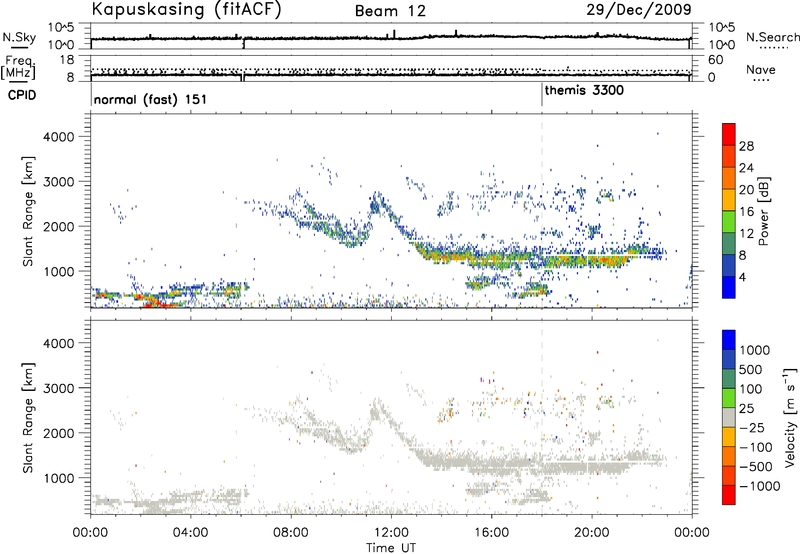Image resolution: width=800 pixels, height=554 pixels.
Task: Click the '18' tick of the frequency axis
Action: (67, 60)
